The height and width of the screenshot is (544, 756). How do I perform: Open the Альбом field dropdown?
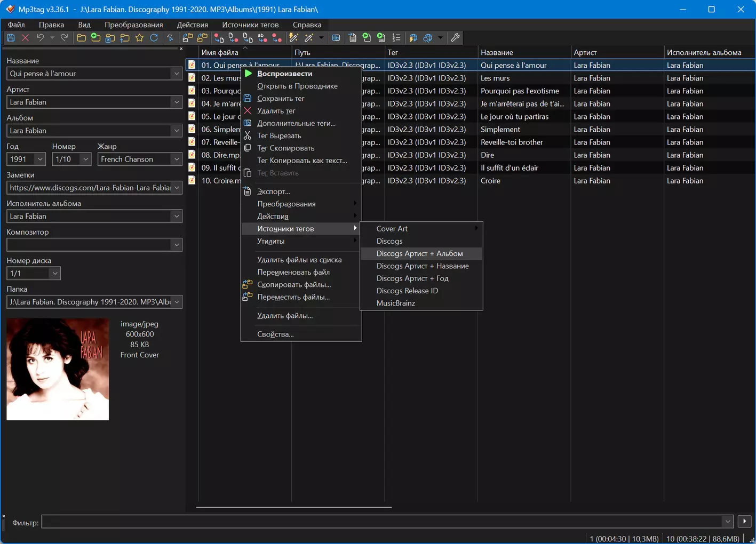point(176,131)
